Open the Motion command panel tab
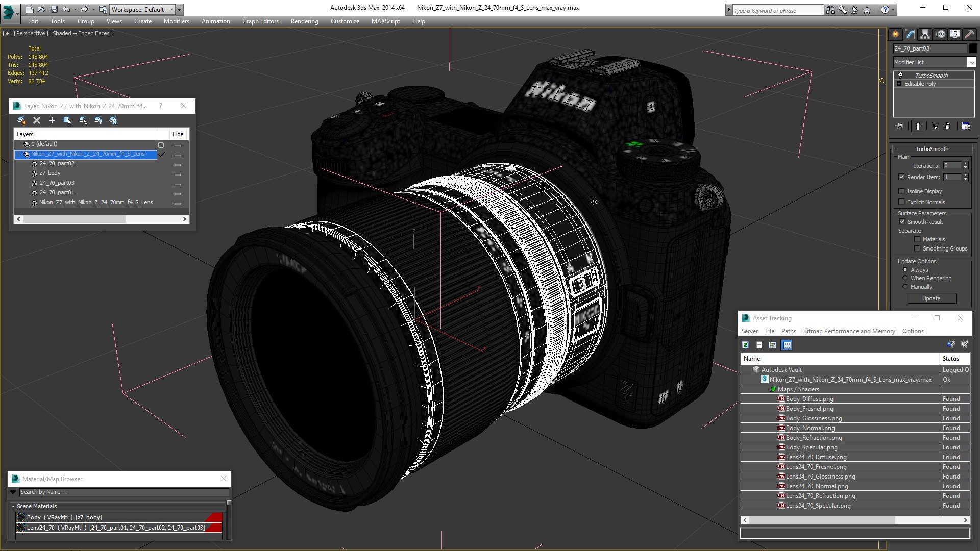 coord(941,34)
